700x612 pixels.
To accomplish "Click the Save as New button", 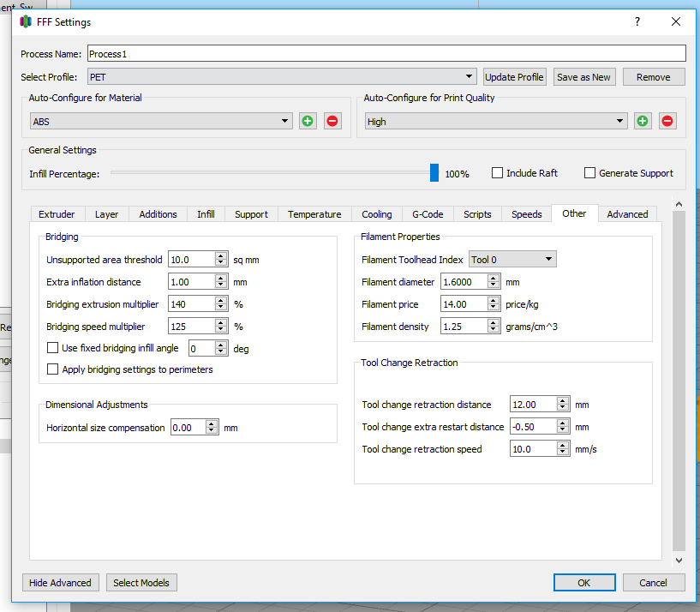I will [584, 77].
